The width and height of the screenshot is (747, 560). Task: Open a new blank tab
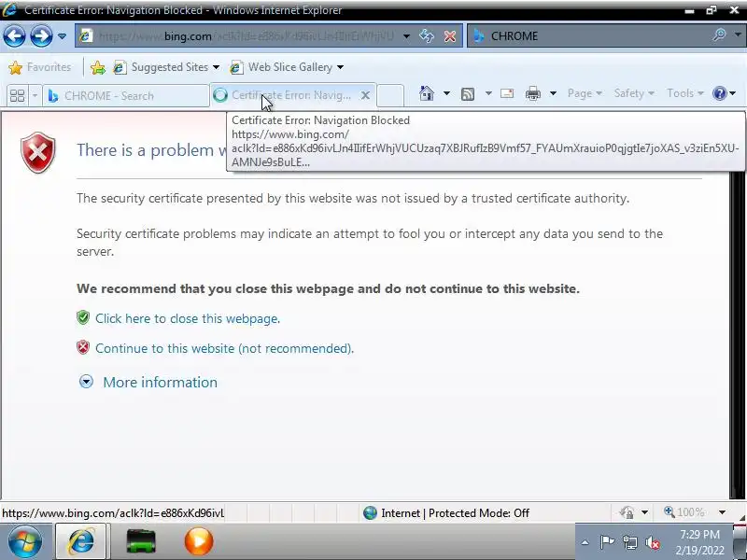390,95
